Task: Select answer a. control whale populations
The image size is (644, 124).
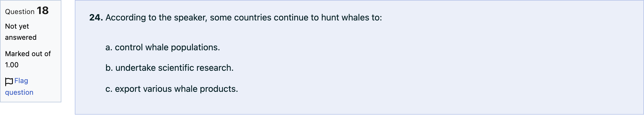Action: pyautogui.click(x=162, y=47)
